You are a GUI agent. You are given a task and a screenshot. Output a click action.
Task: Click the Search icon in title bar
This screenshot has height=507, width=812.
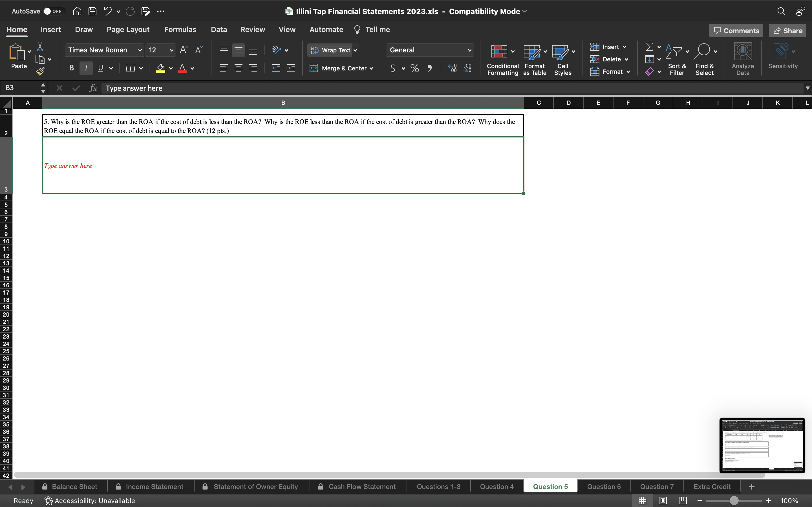point(782,11)
